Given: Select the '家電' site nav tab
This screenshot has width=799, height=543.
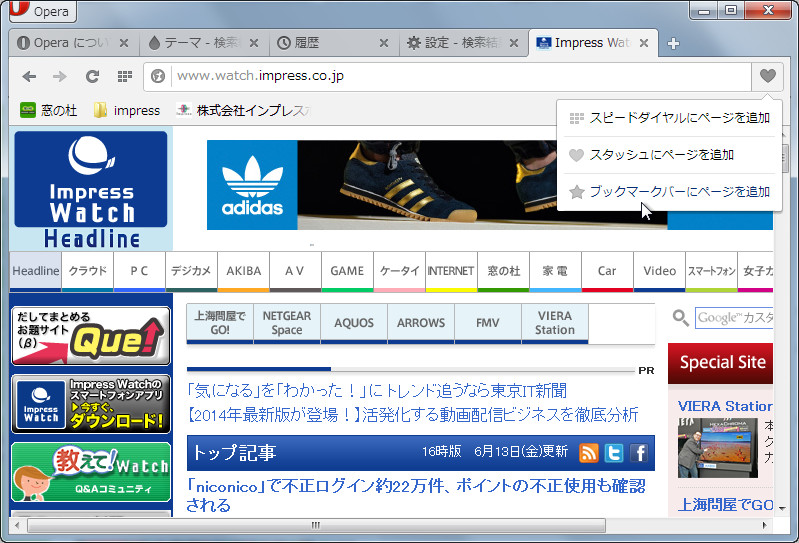Looking at the screenshot, I should click(x=555, y=271).
